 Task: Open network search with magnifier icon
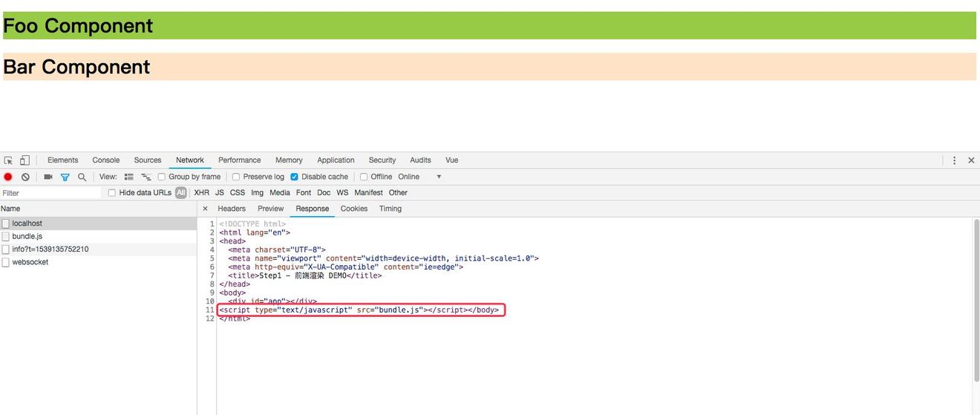click(x=82, y=177)
